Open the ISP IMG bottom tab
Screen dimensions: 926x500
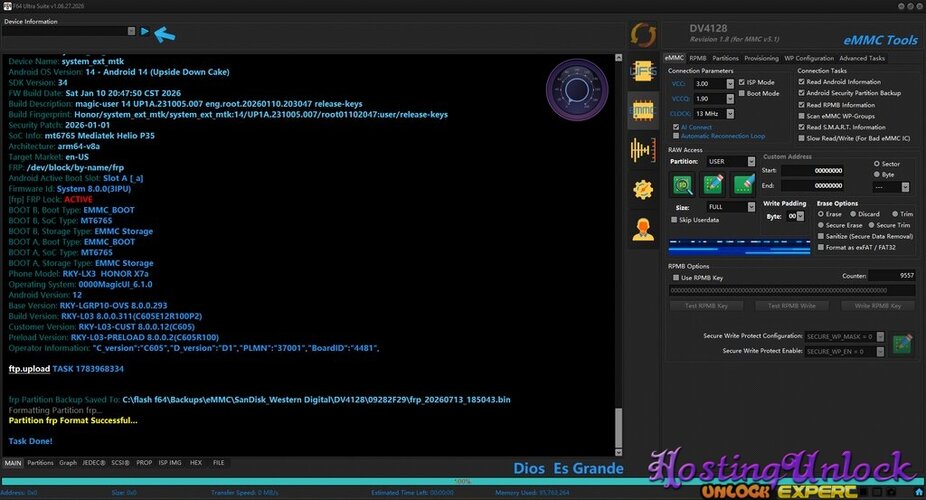point(169,463)
